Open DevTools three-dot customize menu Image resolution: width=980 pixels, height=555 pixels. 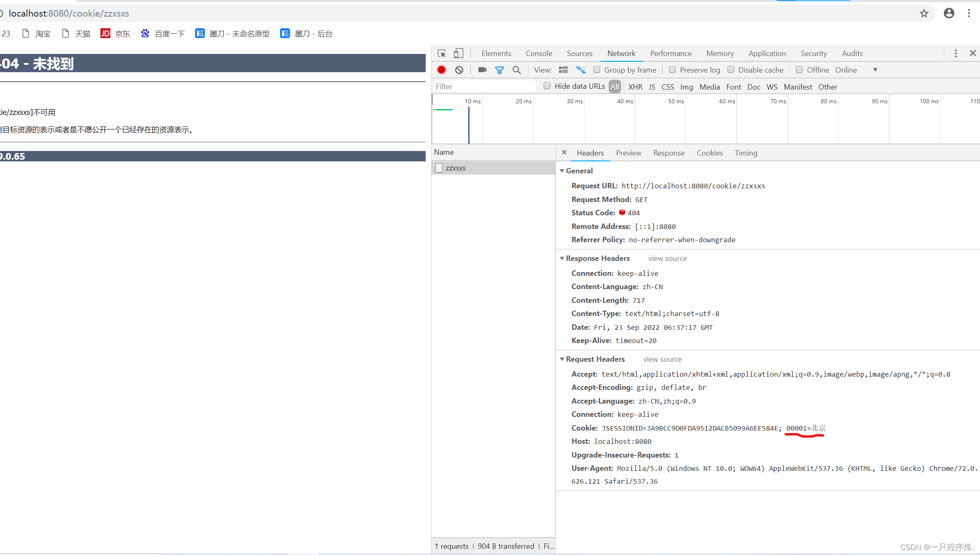pyautogui.click(x=956, y=54)
